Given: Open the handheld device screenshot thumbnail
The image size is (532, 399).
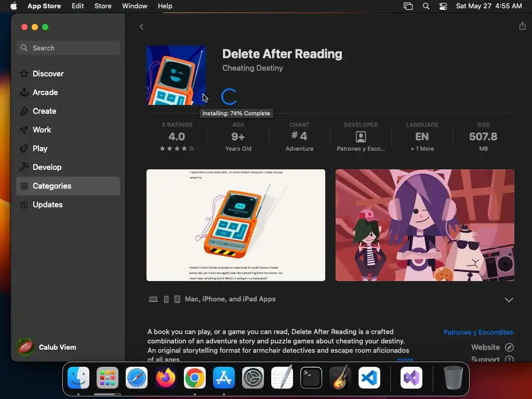Looking at the screenshot, I should pyautogui.click(x=236, y=225).
